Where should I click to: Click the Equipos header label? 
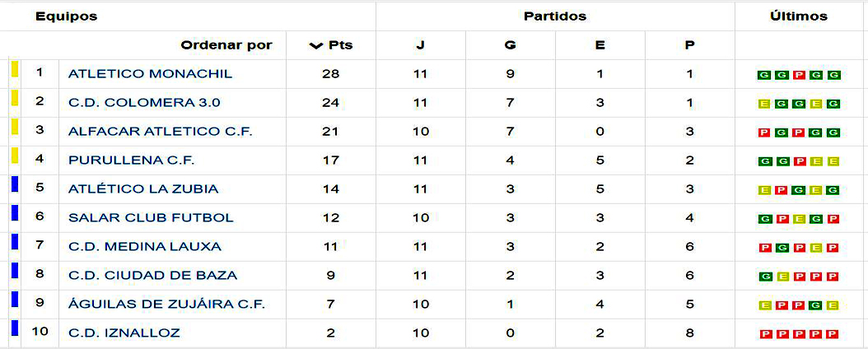(66, 16)
